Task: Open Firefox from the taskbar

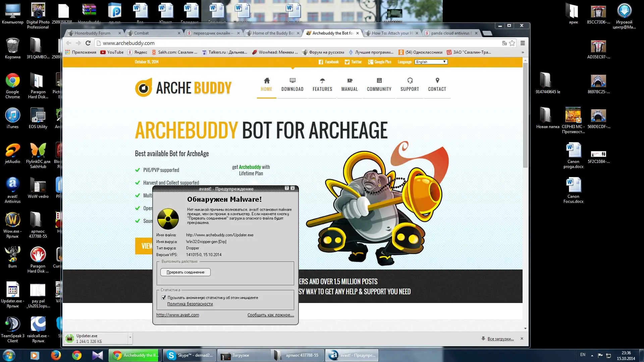Action: [x=56, y=355]
